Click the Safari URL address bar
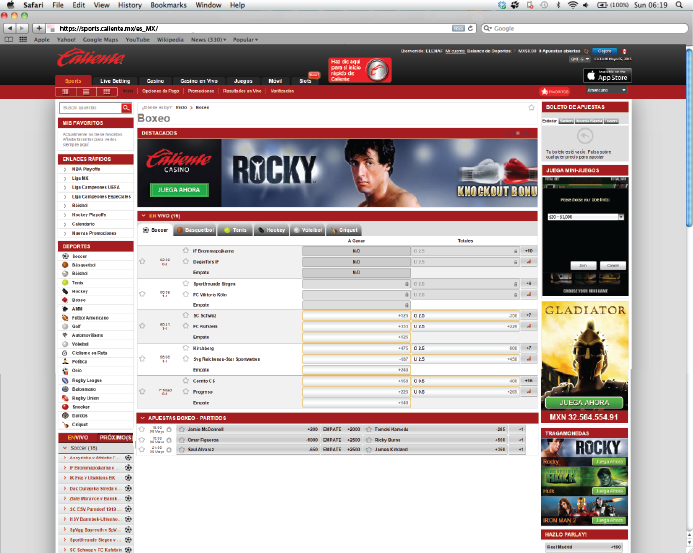Image resolution: width=693 pixels, height=553 pixels. (x=255, y=28)
